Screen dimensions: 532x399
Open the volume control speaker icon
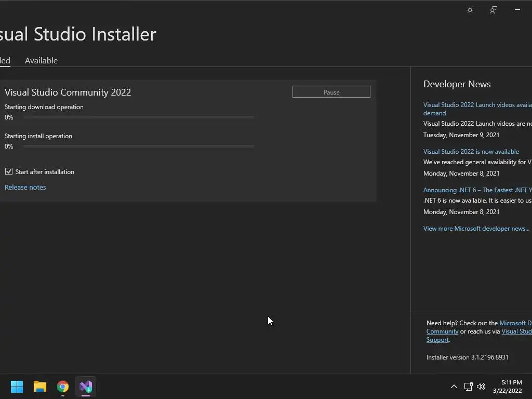481,387
